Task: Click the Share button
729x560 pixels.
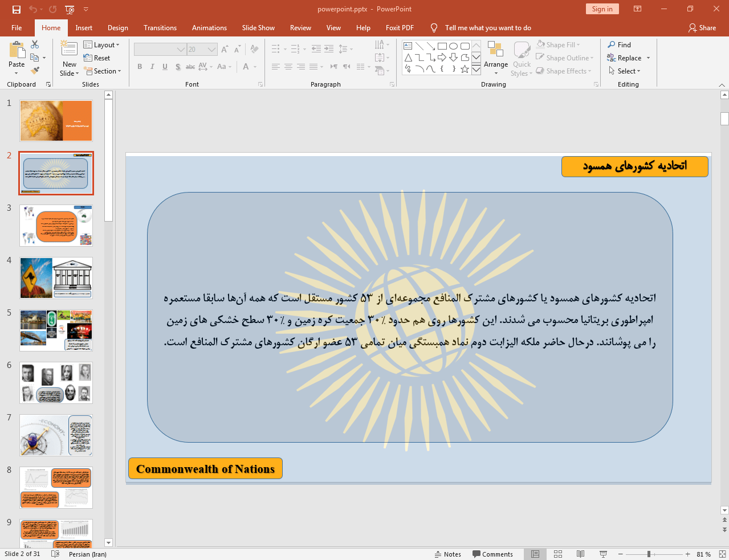Action: (x=702, y=28)
